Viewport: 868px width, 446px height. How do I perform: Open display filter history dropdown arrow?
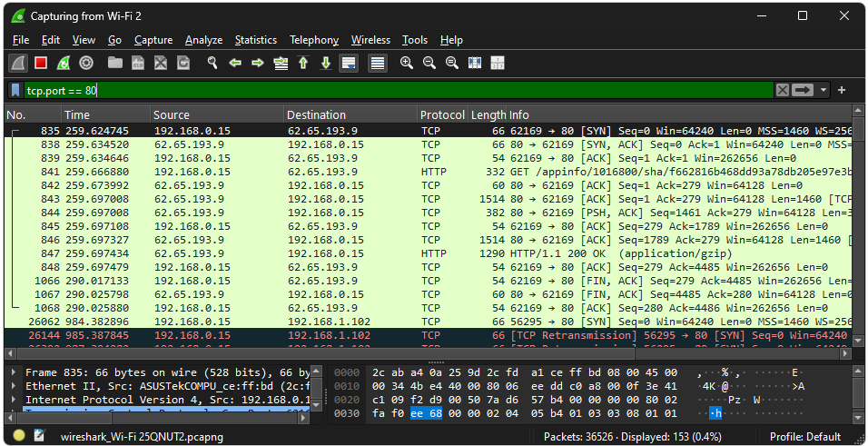(824, 90)
